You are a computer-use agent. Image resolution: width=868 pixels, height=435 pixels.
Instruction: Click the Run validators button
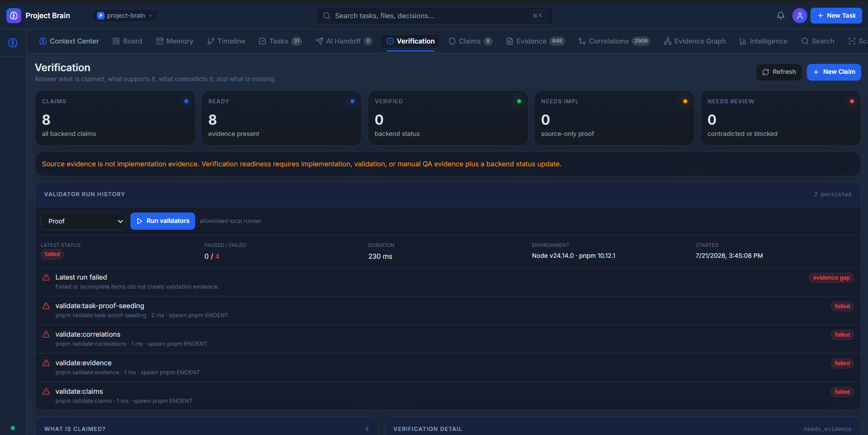(163, 221)
